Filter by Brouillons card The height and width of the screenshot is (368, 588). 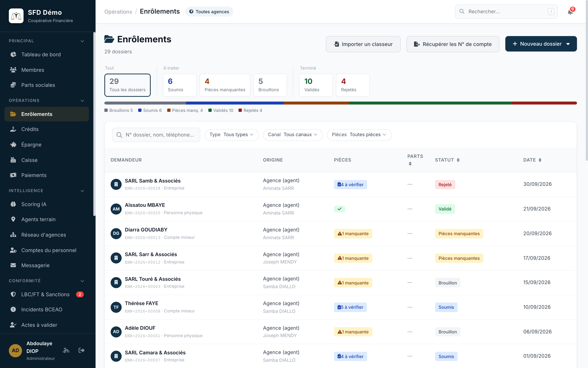[x=270, y=85]
